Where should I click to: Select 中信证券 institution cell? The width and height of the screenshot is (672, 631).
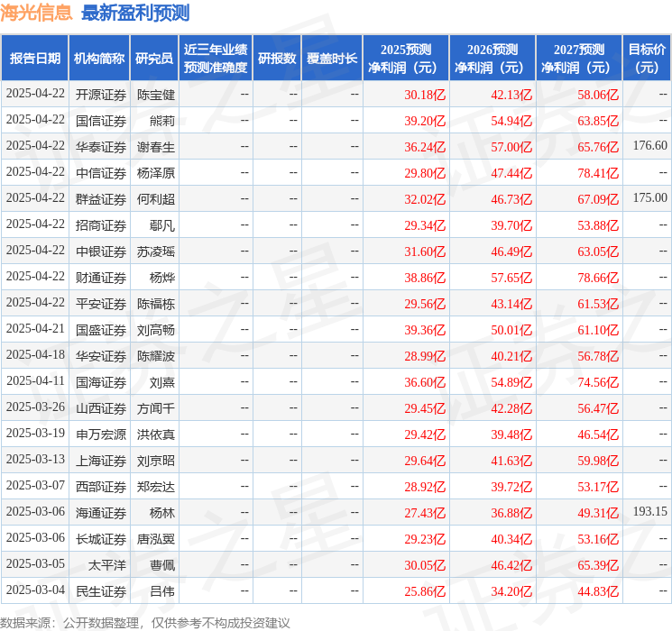click(x=101, y=173)
